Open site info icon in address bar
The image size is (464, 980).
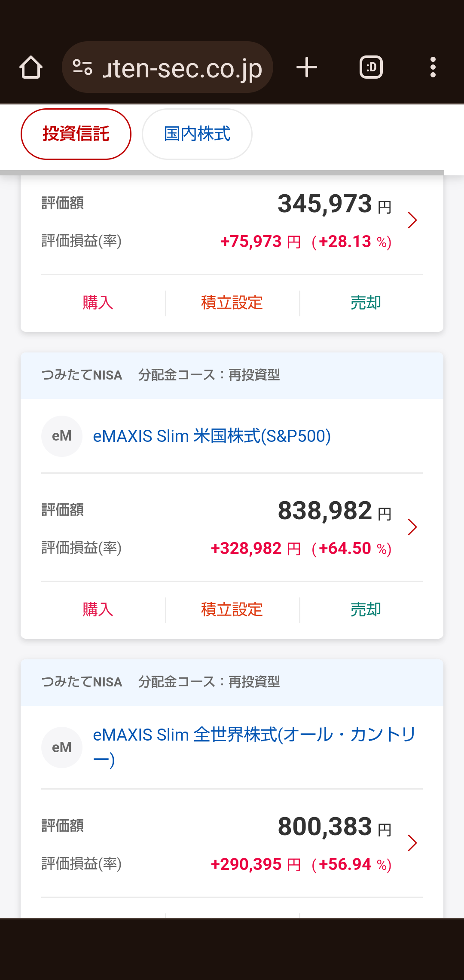click(82, 67)
